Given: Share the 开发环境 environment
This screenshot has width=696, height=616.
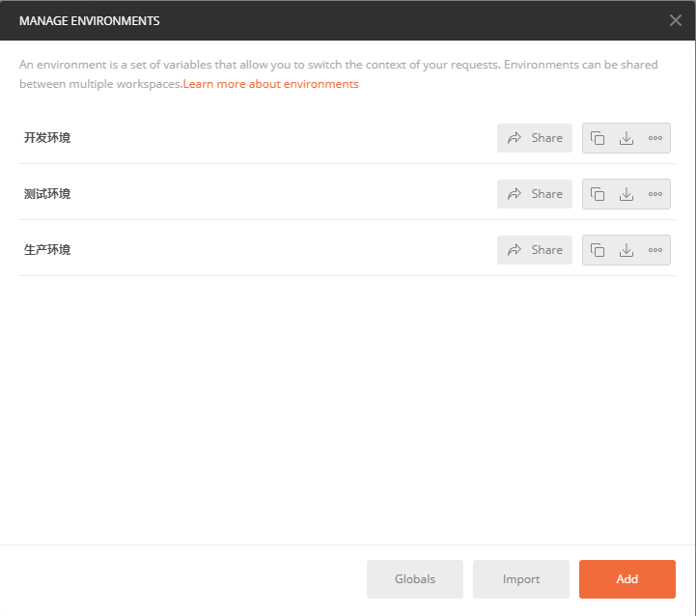Looking at the screenshot, I should coord(535,138).
